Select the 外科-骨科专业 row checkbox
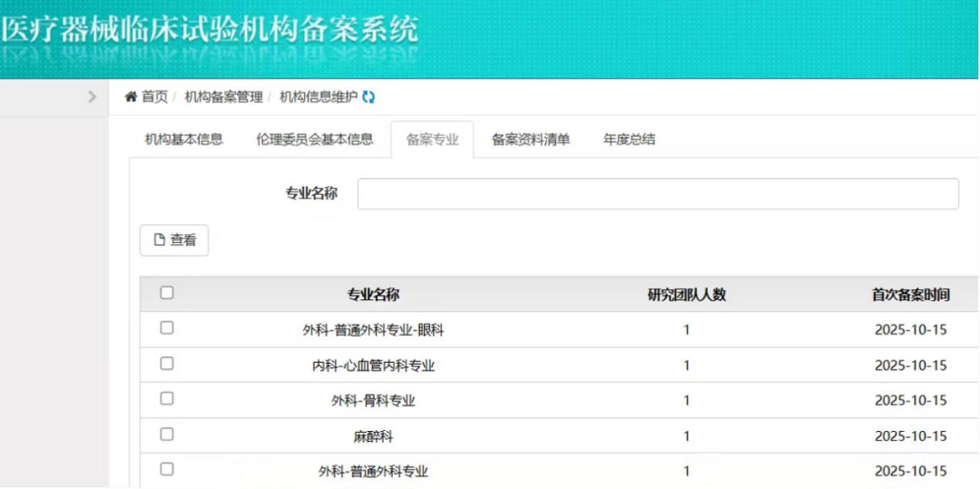This screenshot has height=489, width=980. [167, 399]
